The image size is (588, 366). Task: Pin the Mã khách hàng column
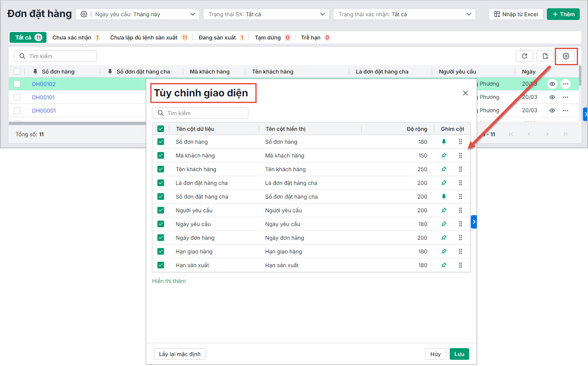tap(443, 155)
